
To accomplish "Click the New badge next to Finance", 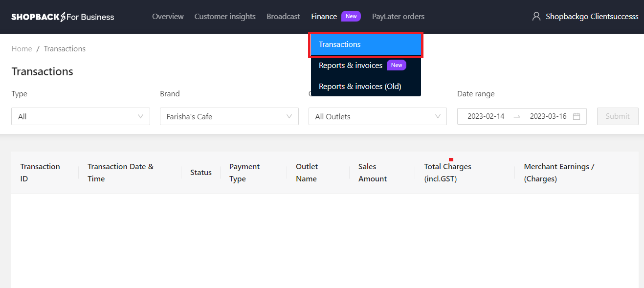I will 351,16.
